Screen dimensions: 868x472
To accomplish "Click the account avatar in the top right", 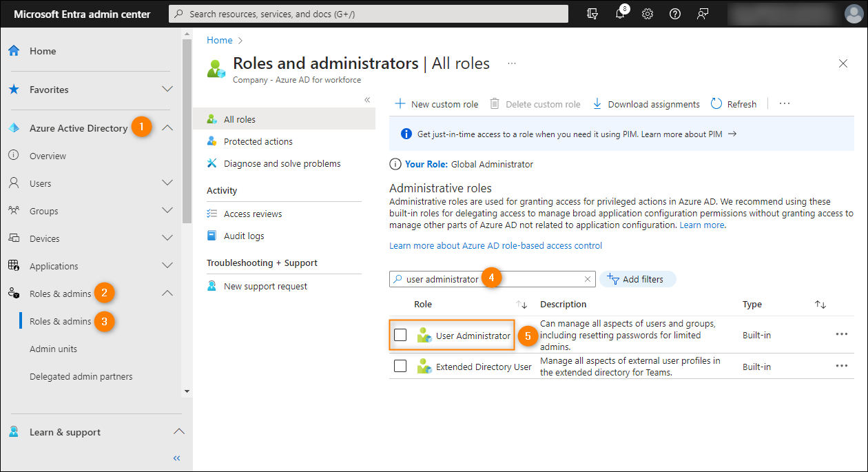I will (853, 14).
